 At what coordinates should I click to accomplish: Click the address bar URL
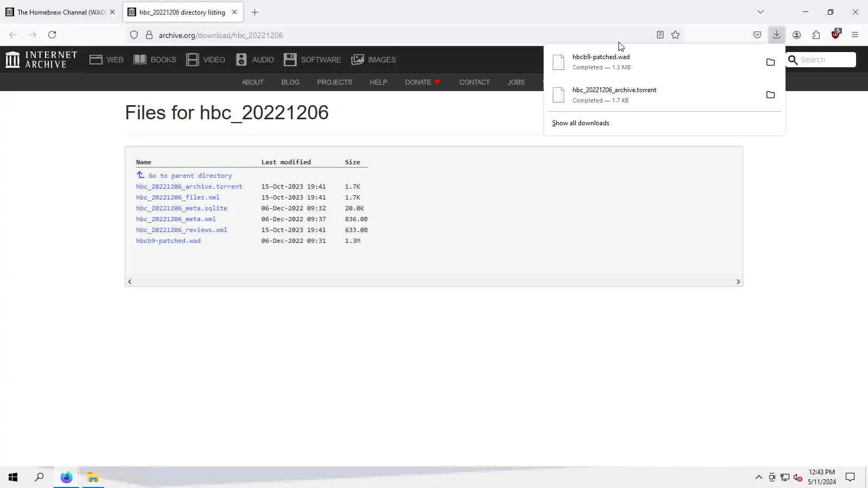(x=221, y=35)
